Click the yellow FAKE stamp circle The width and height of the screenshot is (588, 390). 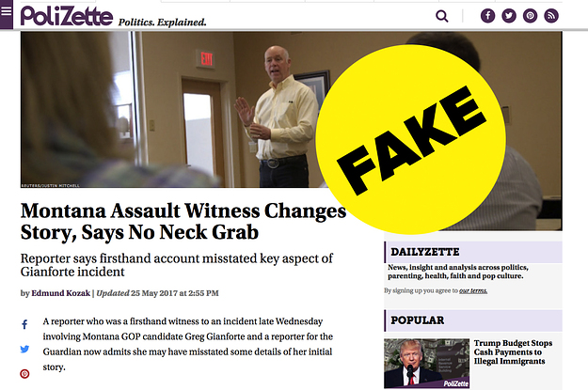410,139
